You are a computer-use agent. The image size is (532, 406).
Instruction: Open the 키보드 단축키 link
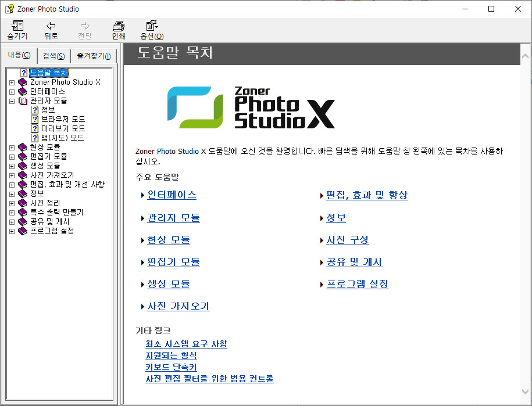coord(171,367)
